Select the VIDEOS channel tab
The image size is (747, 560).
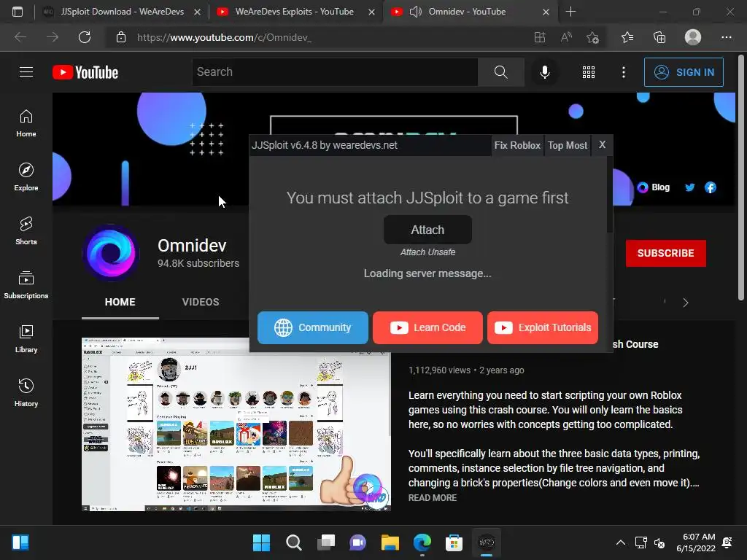pos(201,302)
